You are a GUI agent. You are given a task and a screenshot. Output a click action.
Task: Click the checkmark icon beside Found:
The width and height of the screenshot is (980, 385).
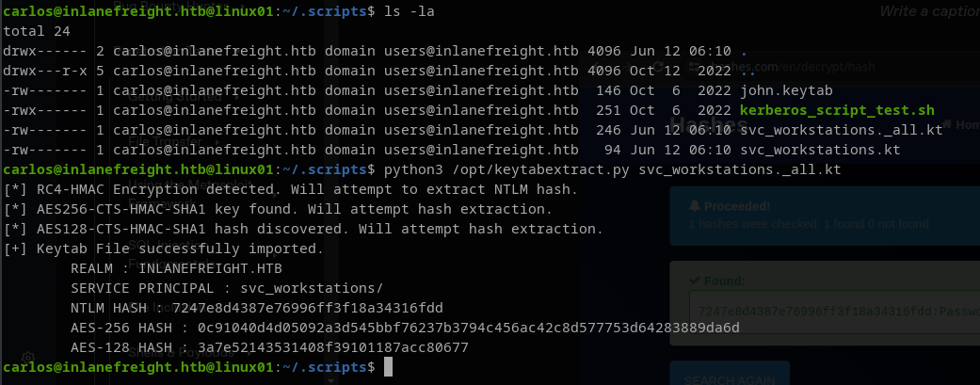click(x=694, y=281)
